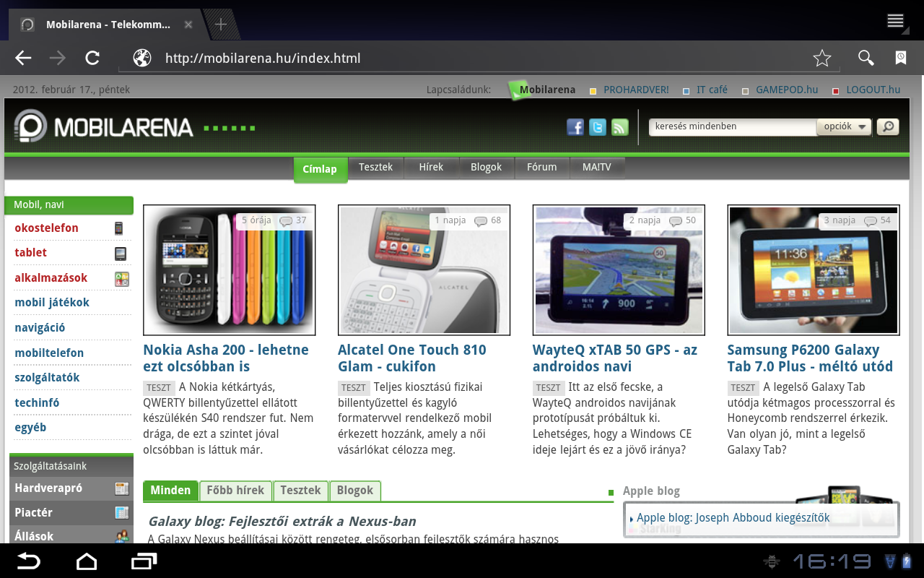Open the egyéb sidebar link
This screenshot has width=924, height=578.
[x=30, y=428]
